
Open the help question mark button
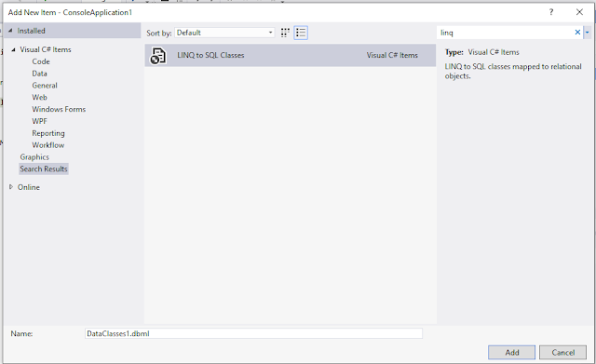[x=551, y=12]
